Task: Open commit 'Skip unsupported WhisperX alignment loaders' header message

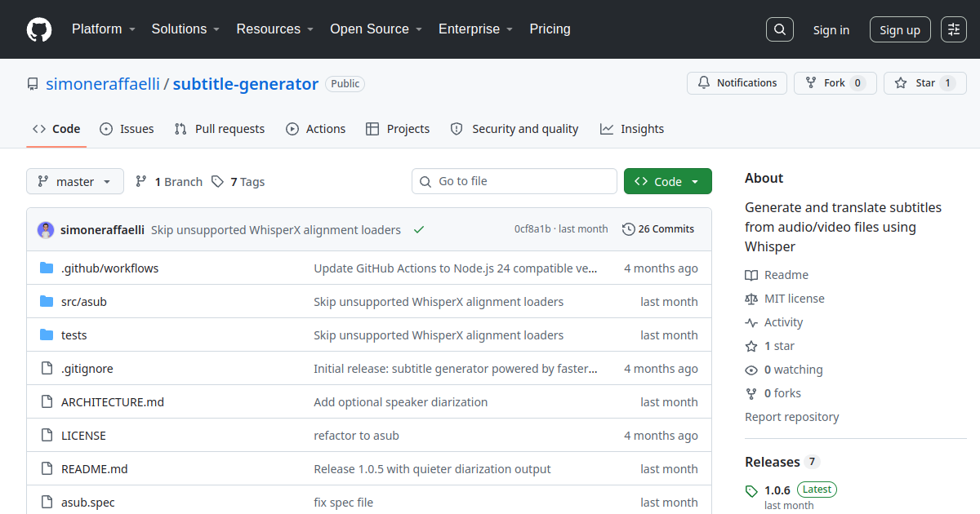Action: [276, 230]
